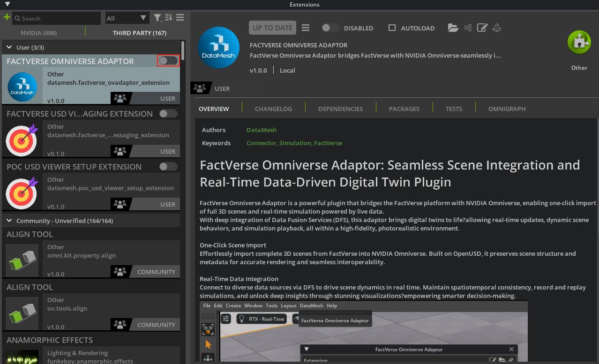Click people badge on omni.kit.property.align card
This screenshot has width=599, height=364.
[120, 272]
